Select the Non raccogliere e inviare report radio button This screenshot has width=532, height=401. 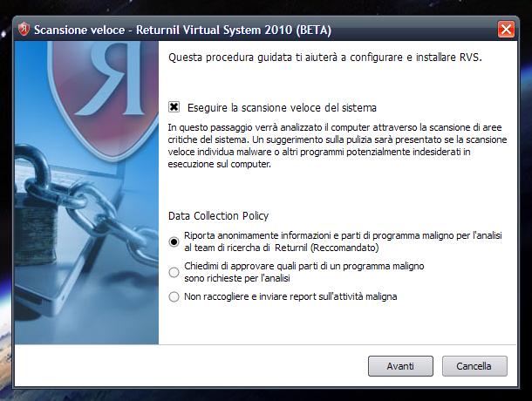[x=174, y=297]
